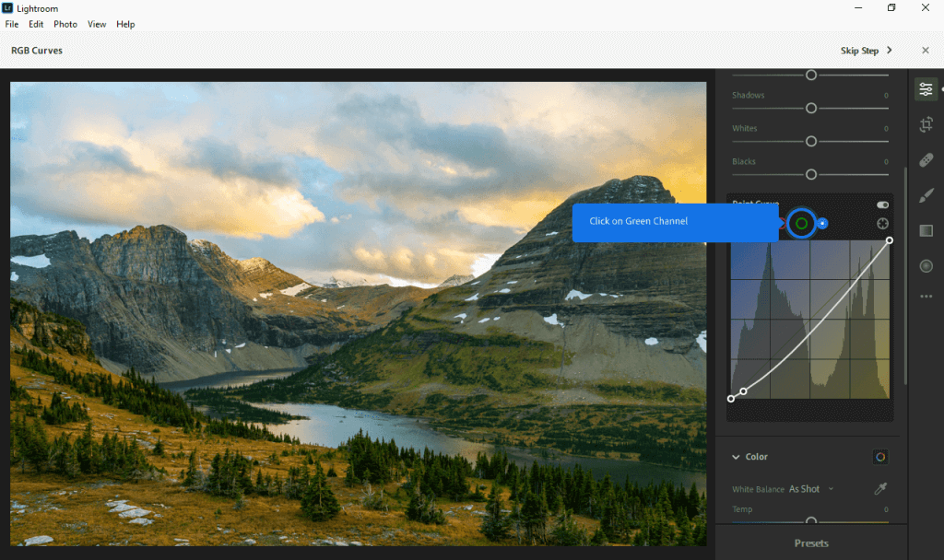Pick the White Balance eyedropper
This screenshot has width=944, height=560.
[x=880, y=488]
